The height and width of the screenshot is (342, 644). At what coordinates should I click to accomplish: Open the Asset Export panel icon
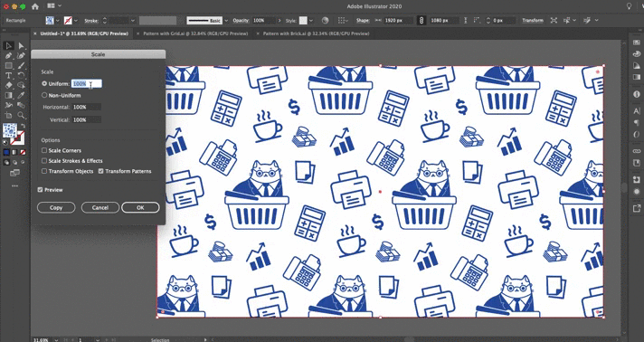tap(637, 208)
